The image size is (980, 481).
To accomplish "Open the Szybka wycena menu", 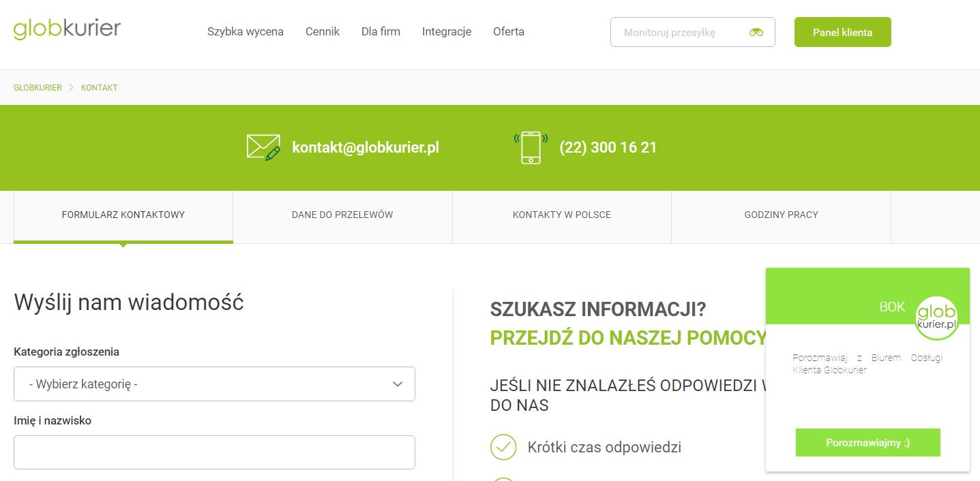I will pos(246,31).
